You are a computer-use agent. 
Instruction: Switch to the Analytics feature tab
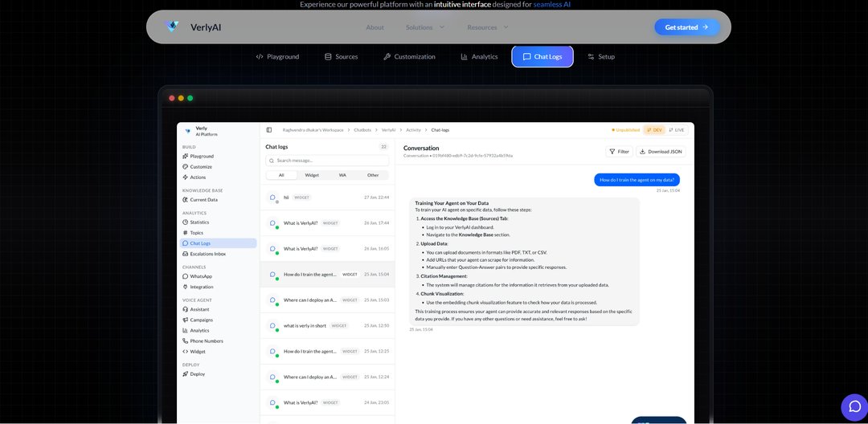pos(479,57)
